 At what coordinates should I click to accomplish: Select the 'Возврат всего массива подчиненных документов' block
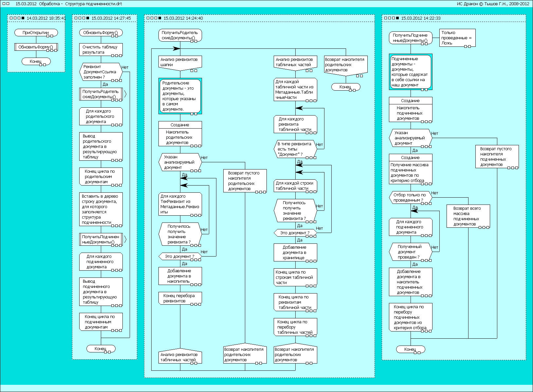pos(468,216)
